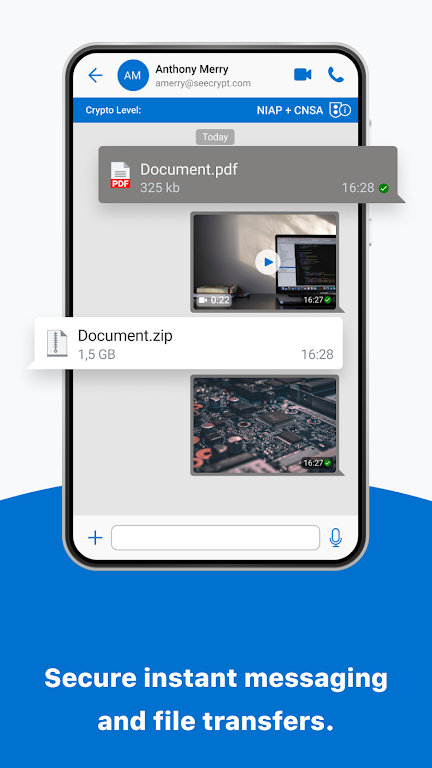Open the circuit board photo thumbnail
This screenshot has height=768, width=432.
264,425
